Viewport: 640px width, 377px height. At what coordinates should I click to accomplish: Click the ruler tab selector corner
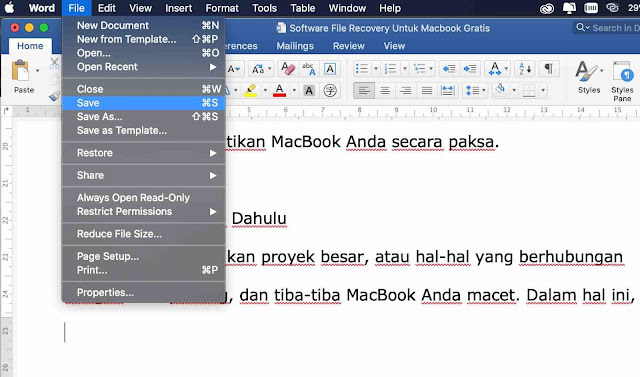coord(6,111)
